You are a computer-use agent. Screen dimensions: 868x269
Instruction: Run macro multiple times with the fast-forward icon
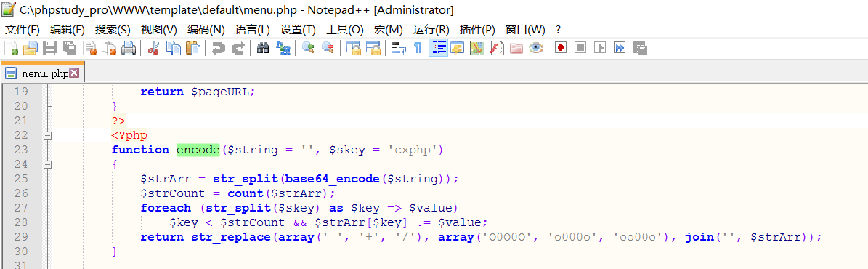[620, 48]
